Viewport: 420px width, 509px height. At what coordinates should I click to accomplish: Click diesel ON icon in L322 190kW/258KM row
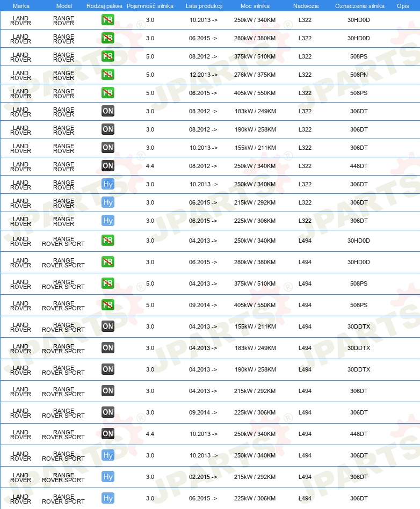tap(107, 129)
